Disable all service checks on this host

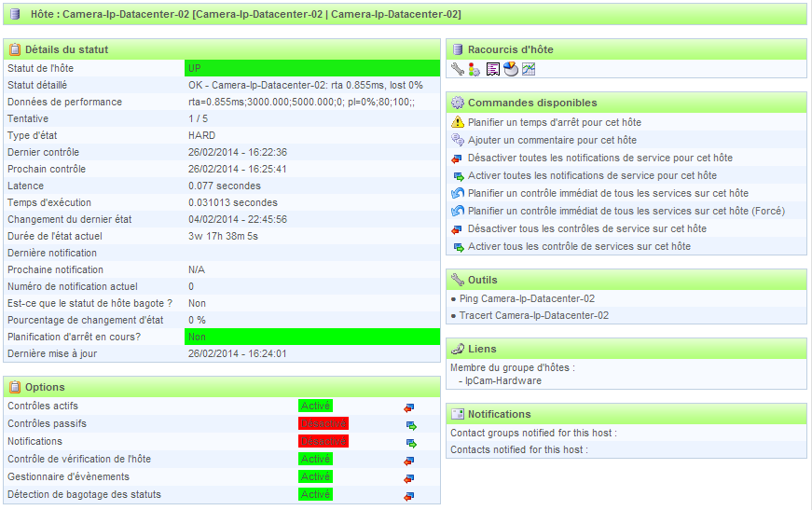click(x=587, y=228)
